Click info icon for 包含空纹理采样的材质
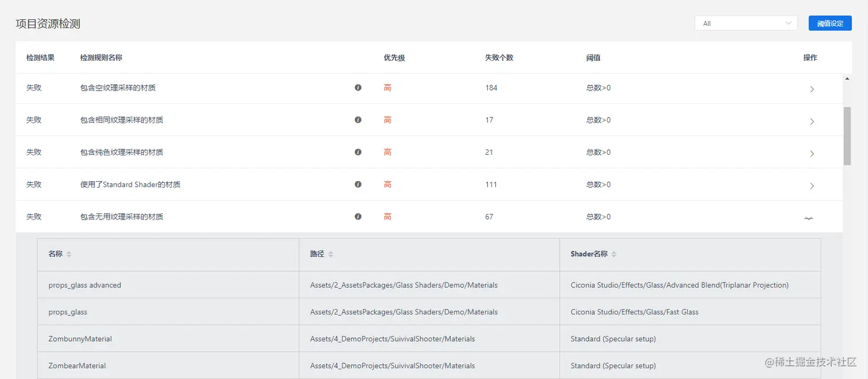Viewport: 868px width, 379px height. pos(358,88)
